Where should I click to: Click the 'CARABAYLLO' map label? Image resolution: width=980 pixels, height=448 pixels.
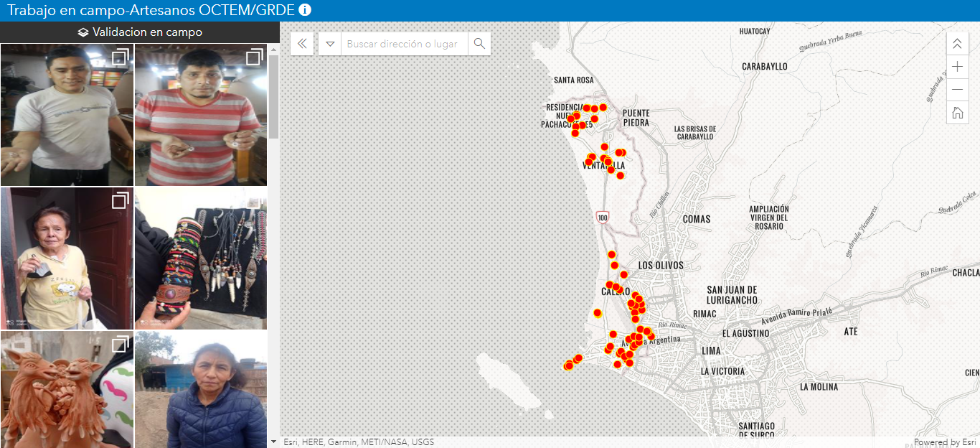[x=765, y=66]
